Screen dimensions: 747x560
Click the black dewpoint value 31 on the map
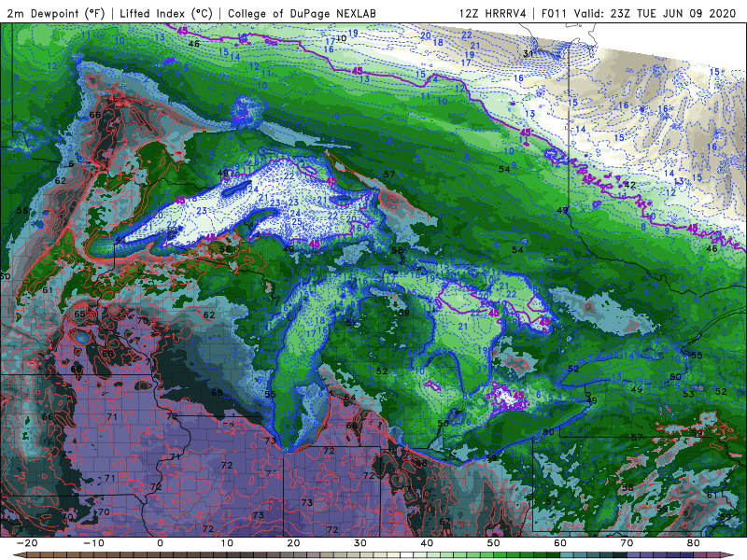tap(529, 54)
